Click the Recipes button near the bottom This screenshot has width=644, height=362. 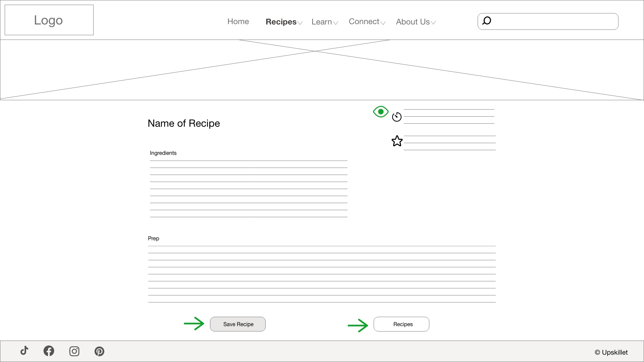tap(401, 324)
